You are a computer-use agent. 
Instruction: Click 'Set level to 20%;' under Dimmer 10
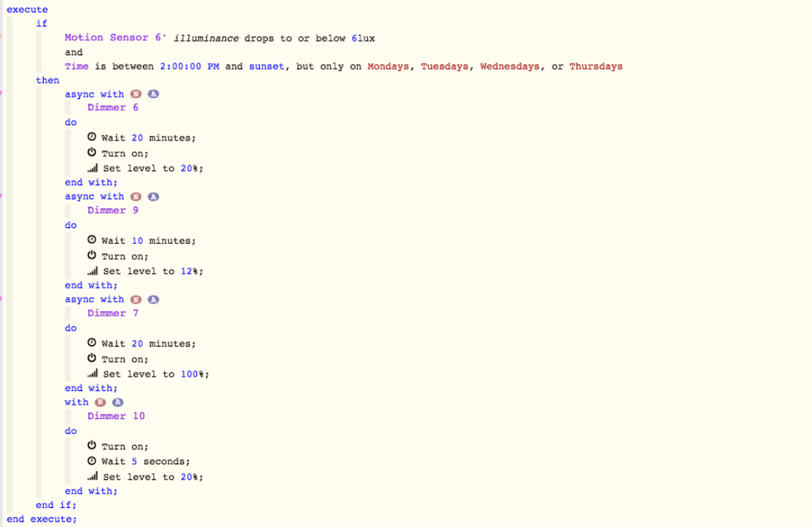coord(153,477)
